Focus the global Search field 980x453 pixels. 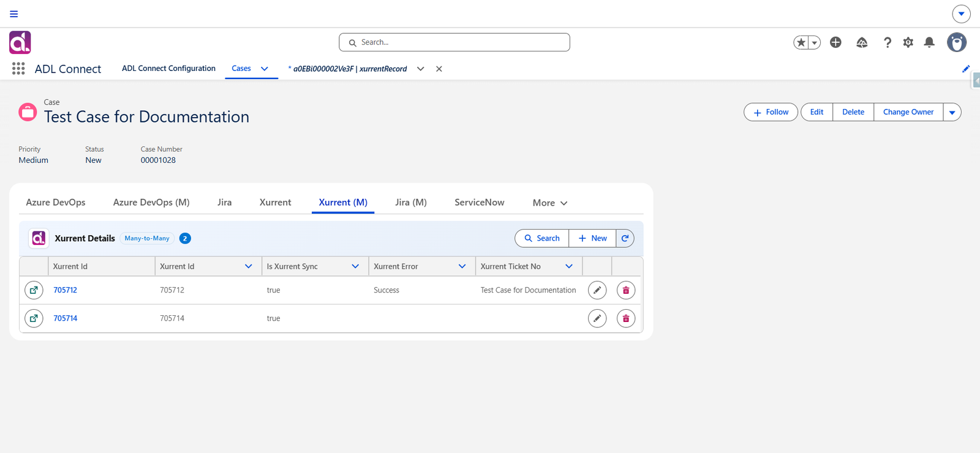pos(454,42)
